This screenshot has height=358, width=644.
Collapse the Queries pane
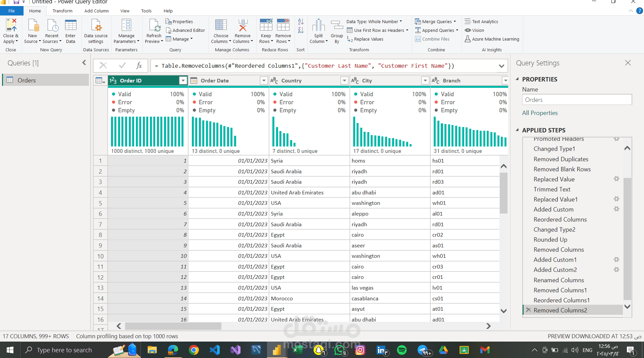[84, 63]
